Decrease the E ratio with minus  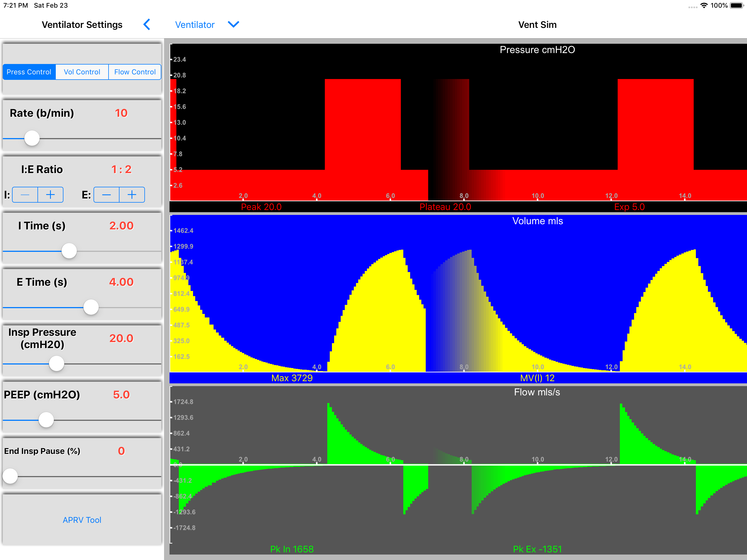[x=106, y=195]
